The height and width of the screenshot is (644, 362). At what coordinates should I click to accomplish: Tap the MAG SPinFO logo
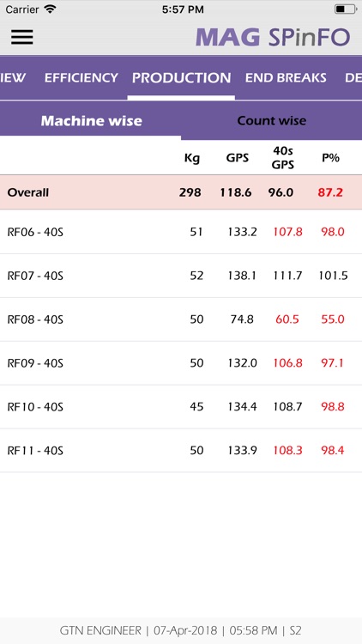click(x=273, y=38)
